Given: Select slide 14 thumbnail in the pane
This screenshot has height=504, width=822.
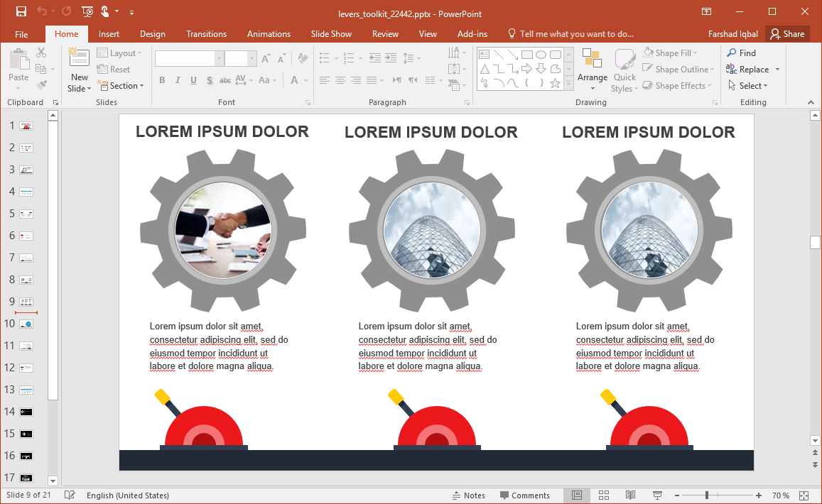Looking at the screenshot, I should pos(26,411).
